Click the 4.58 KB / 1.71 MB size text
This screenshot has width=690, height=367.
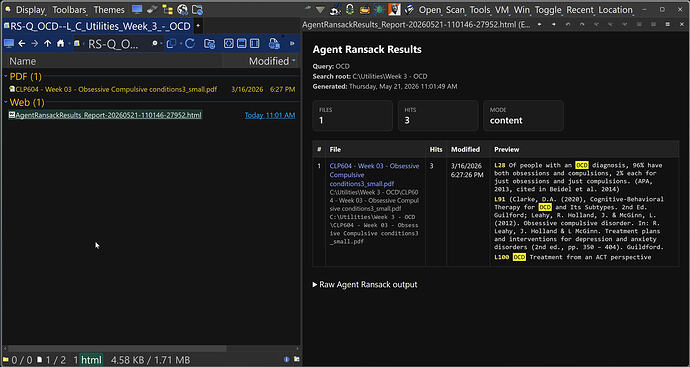(x=150, y=360)
